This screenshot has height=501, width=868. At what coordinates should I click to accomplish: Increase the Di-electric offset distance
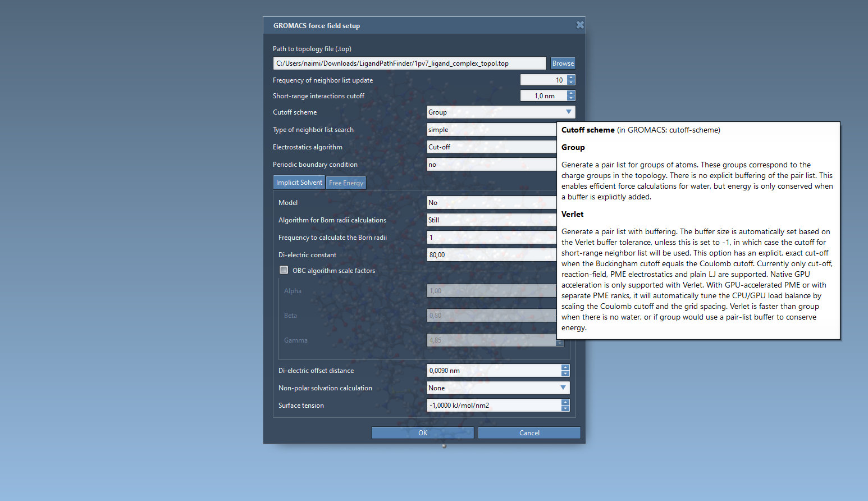tap(565, 368)
